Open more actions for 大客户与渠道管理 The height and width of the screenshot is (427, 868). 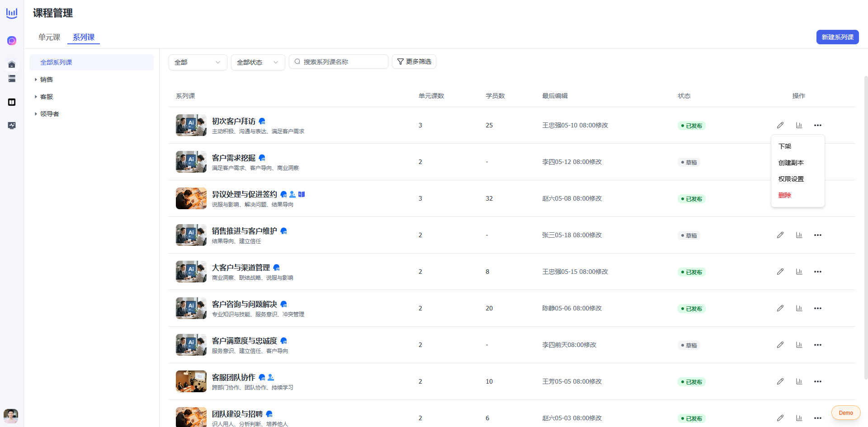(x=818, y=272)
